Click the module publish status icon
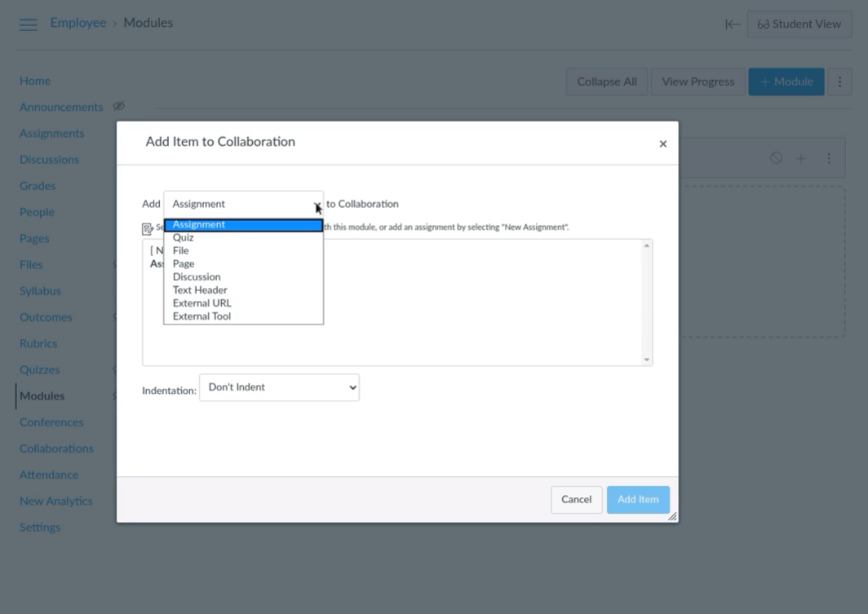868x614 pixels. click(776, 158)
